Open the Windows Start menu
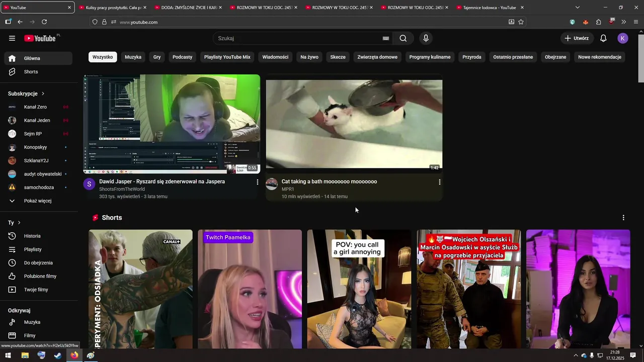 tap(8, 355)
